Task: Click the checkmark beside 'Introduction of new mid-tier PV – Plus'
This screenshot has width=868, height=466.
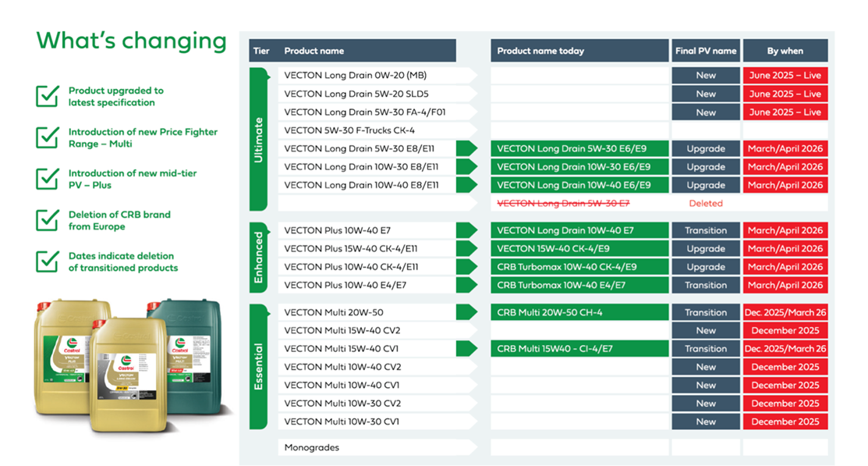Action: 48,179
